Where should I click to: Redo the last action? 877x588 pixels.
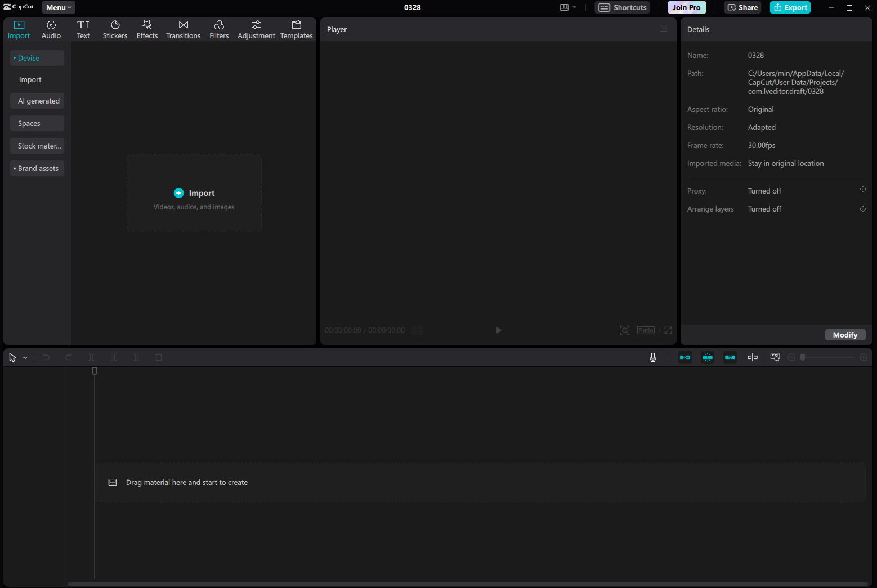click(69, 357)
